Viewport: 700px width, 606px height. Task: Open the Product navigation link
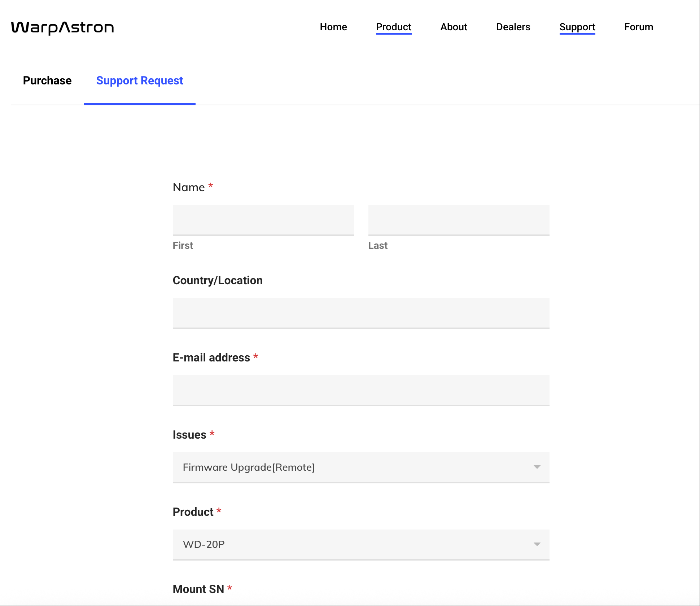(x=393, y=27)
